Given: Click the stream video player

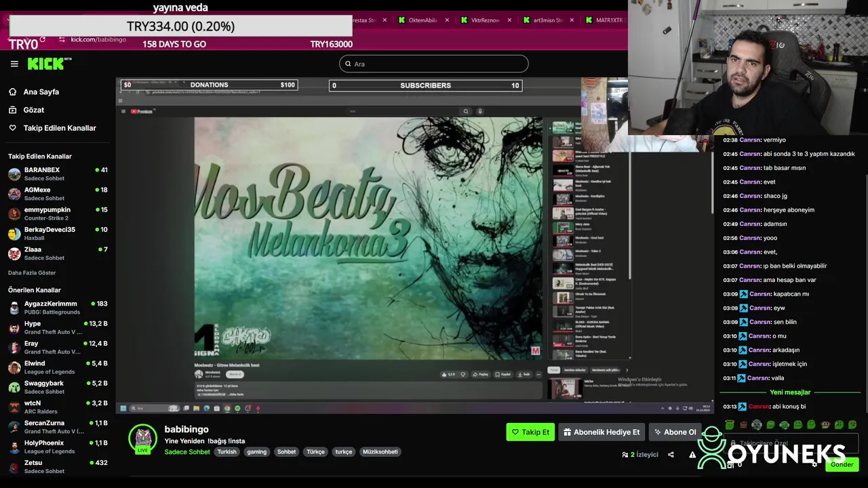Looking at the screenshot, I should (x=414, y=245).
